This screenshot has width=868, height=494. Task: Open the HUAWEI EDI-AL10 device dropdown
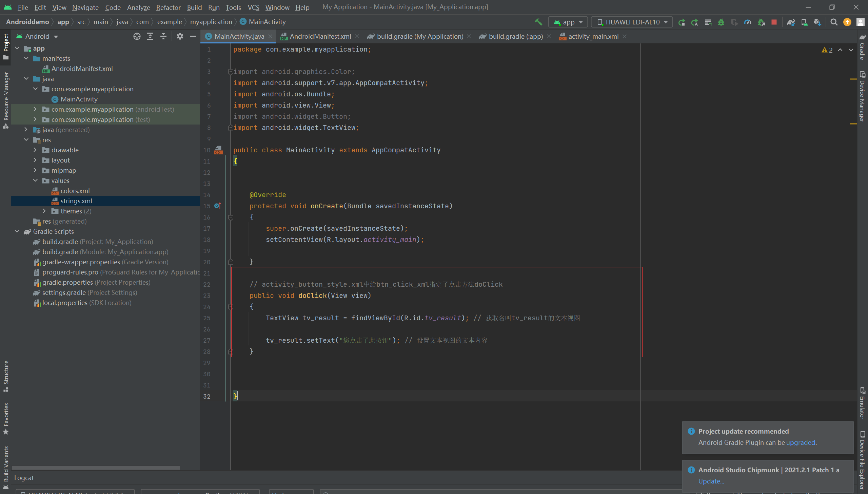632,22
